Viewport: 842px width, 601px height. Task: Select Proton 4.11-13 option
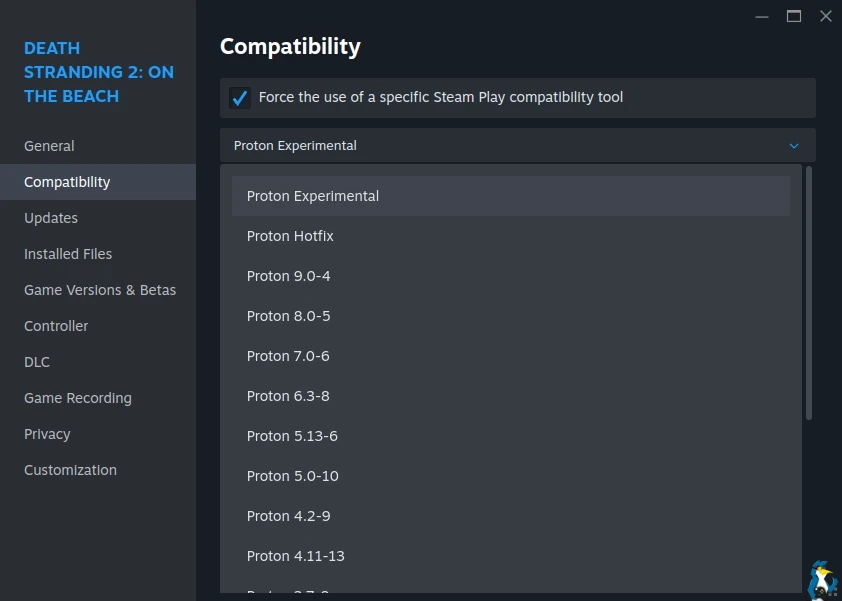point(295,556)
